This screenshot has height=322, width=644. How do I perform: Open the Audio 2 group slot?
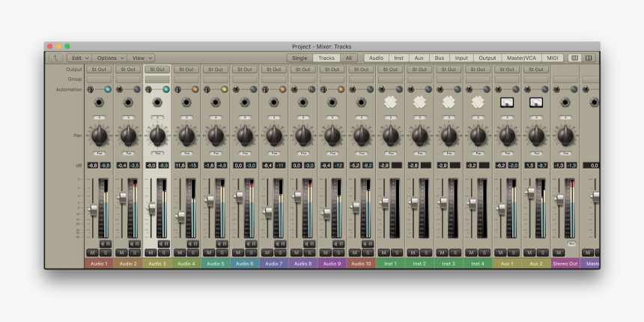(128, 79)
